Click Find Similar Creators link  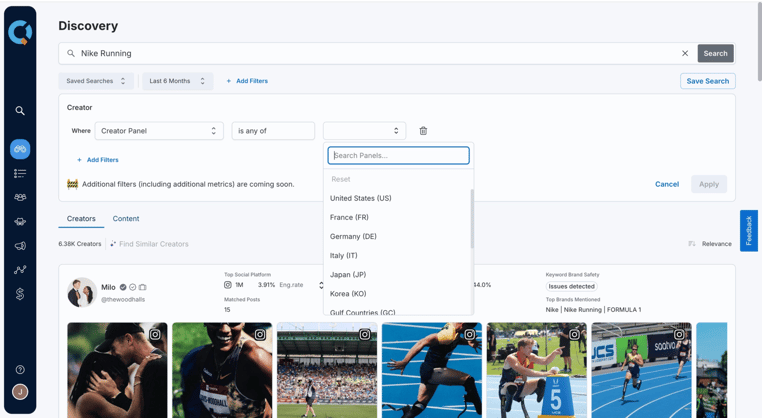pos(154,244)
